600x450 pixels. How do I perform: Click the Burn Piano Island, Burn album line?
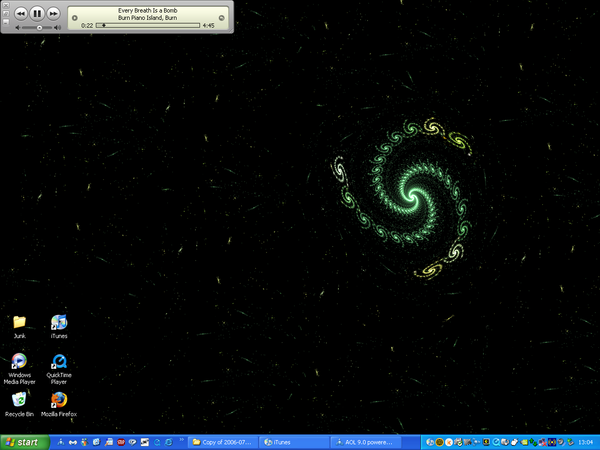[x=148, y=18]
